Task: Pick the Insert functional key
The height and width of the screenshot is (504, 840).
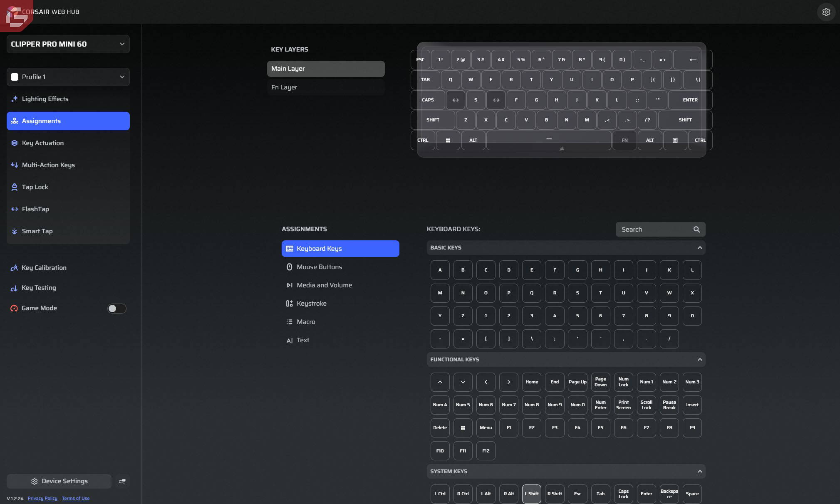Action: pyautogui.click(x=692, y=405)
